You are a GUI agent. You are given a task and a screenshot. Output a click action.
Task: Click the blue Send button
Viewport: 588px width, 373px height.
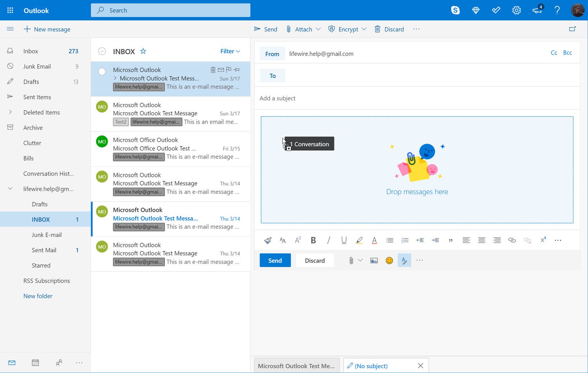(x=275, y=260)
